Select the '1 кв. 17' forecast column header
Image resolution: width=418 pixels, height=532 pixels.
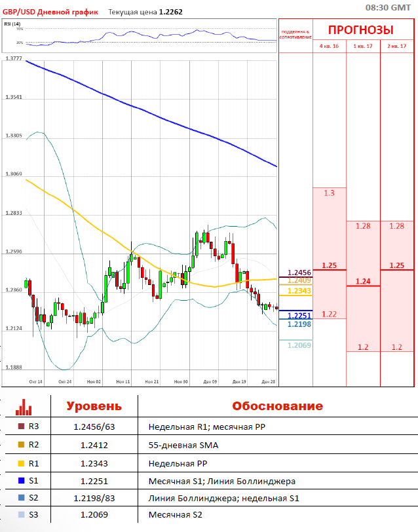pyautogui.click(x=363, y=47)
